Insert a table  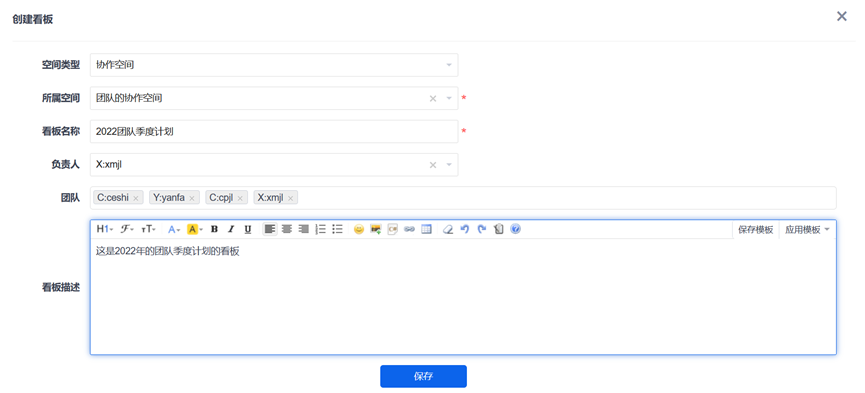click(426, 229)
